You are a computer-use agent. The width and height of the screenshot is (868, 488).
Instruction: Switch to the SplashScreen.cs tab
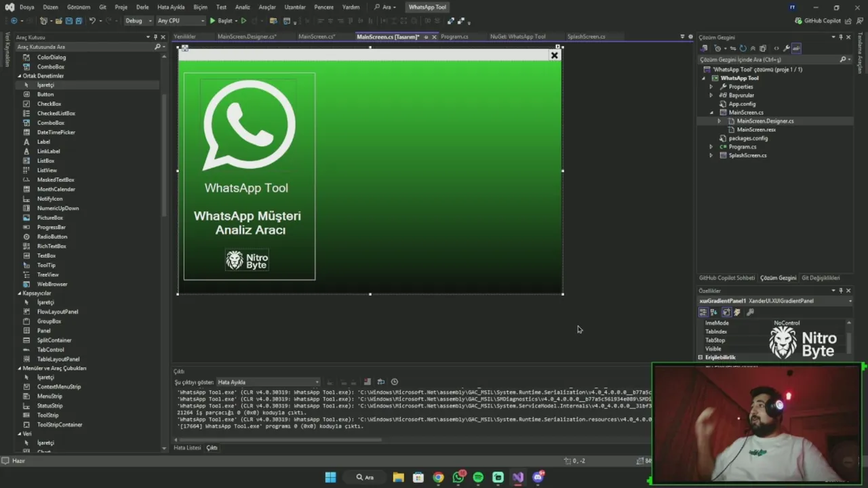point(586,37)
